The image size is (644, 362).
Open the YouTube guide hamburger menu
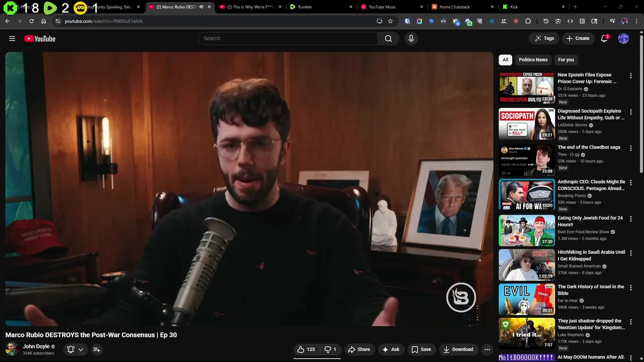point(12,39)
